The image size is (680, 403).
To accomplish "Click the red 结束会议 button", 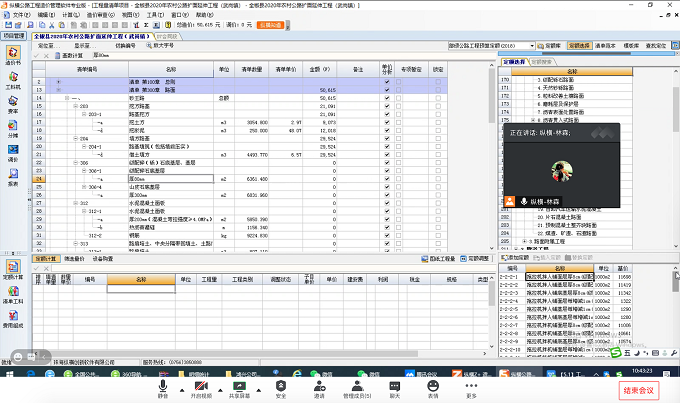I will [639, 389].
